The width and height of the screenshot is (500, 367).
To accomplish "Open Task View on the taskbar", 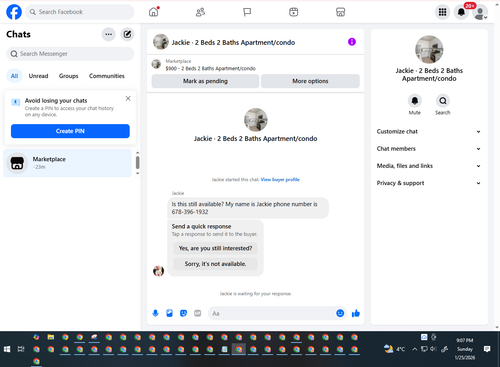I will coord(21,349).
